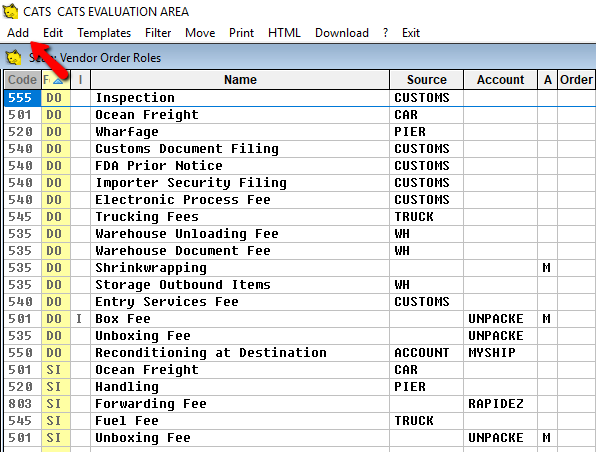Click PIER source in Wharfage row
This screenshot has width=596, height=452.
point(426,132)
